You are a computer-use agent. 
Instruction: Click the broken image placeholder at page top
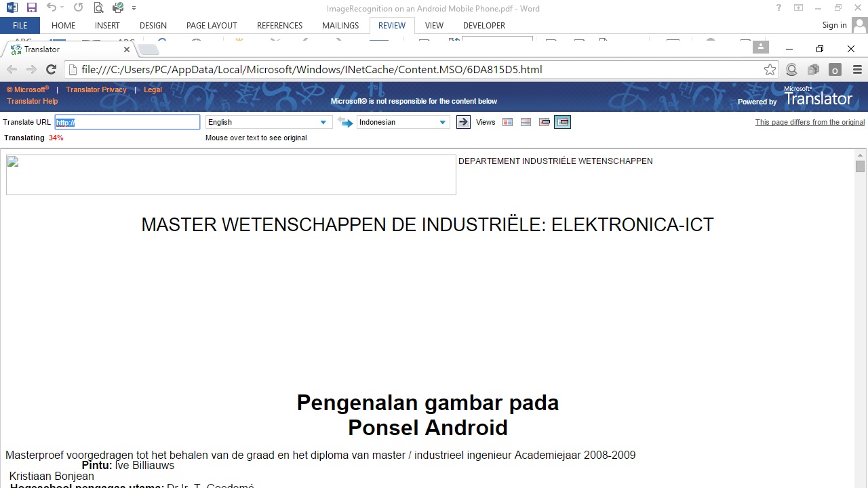pos(231,175)
